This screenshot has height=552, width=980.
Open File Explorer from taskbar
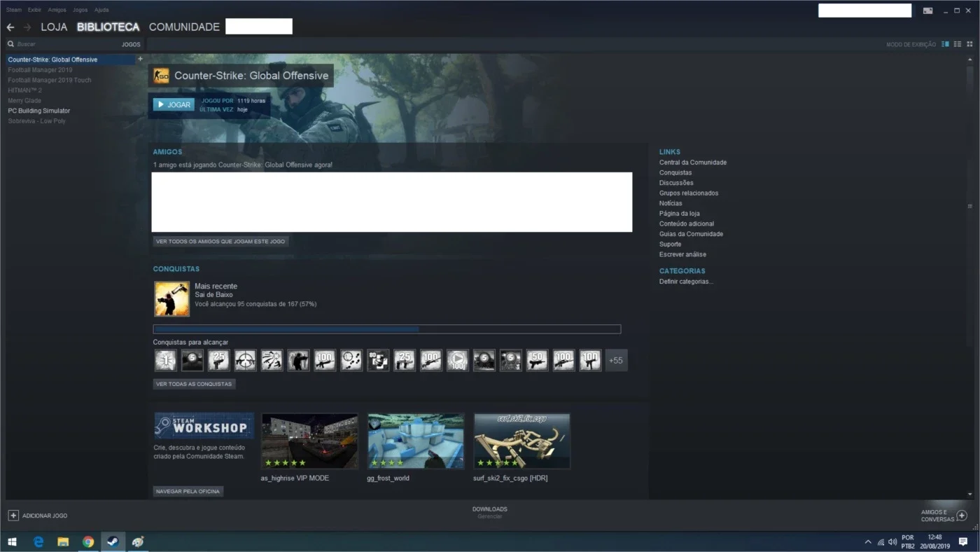pos(63,541)
